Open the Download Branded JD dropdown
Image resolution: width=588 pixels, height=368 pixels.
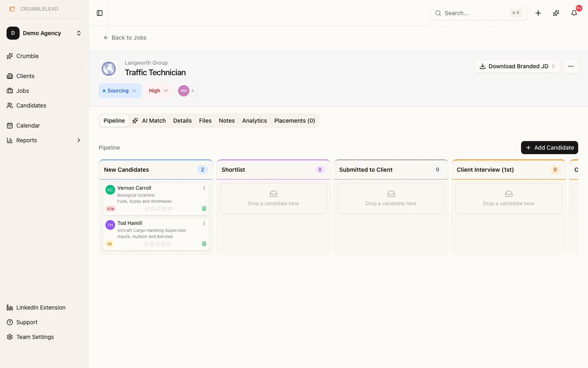point(517,66)
